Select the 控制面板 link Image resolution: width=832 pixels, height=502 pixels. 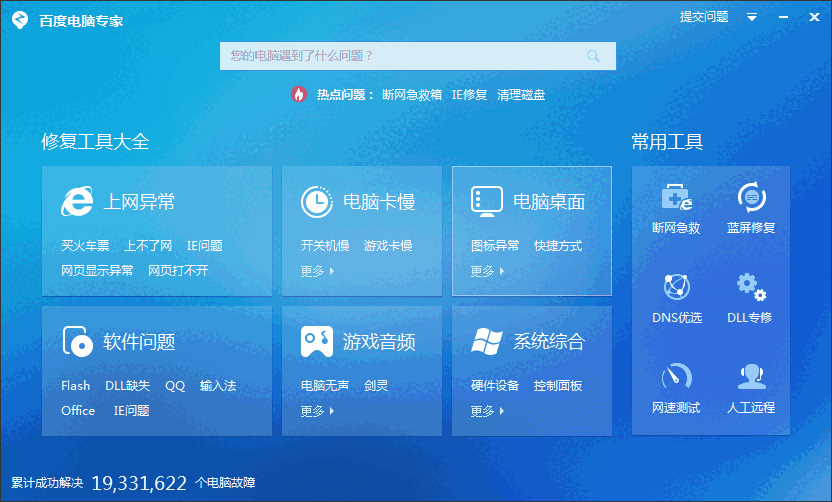click(558, 386)
